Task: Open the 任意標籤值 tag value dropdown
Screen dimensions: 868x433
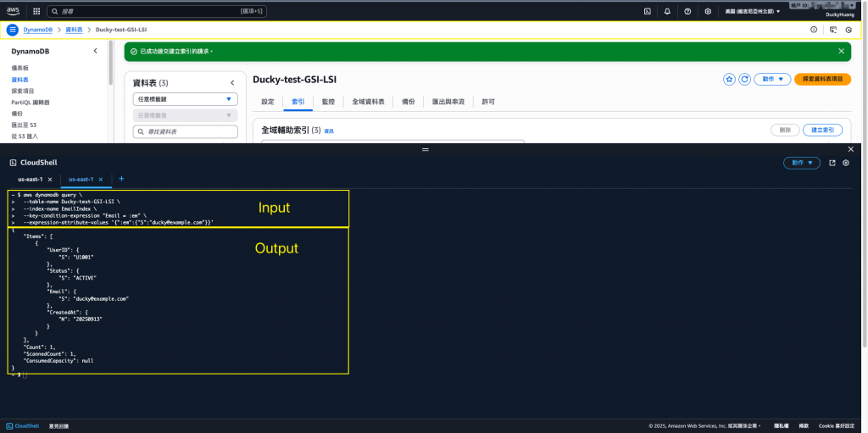Action: (x=186, y=115)
